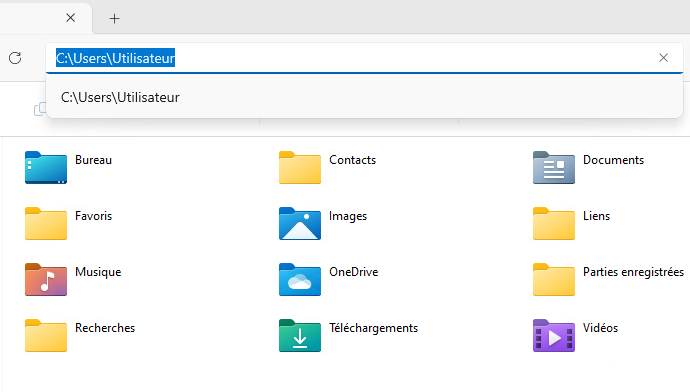Viewport: 690px width, 392px height.
Task: Select the OneDrive label text
Action: pos(354,272)
